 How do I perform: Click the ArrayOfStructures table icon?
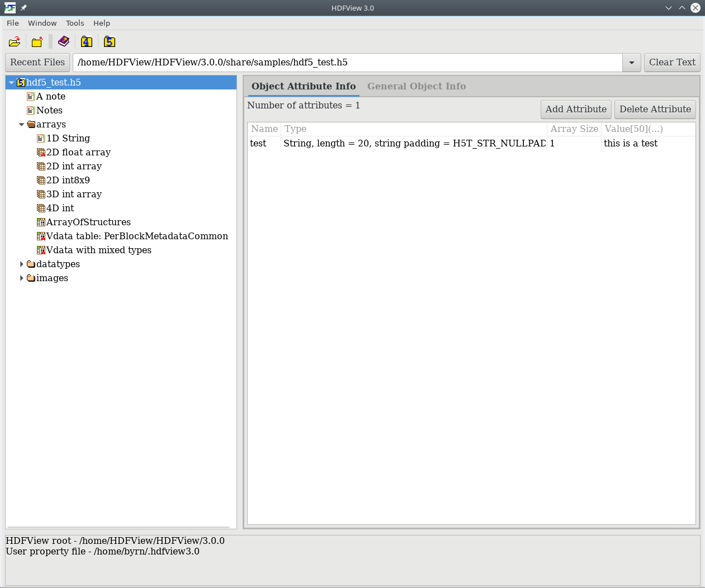[x=41, y=222]
